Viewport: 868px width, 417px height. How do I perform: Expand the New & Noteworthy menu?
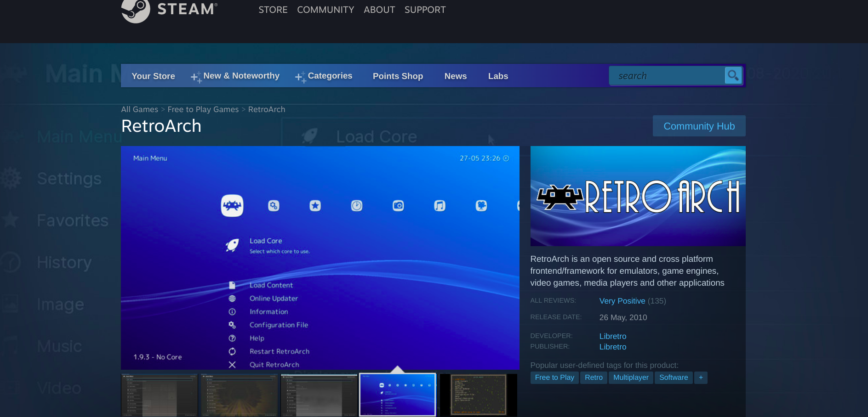[235, 76]
